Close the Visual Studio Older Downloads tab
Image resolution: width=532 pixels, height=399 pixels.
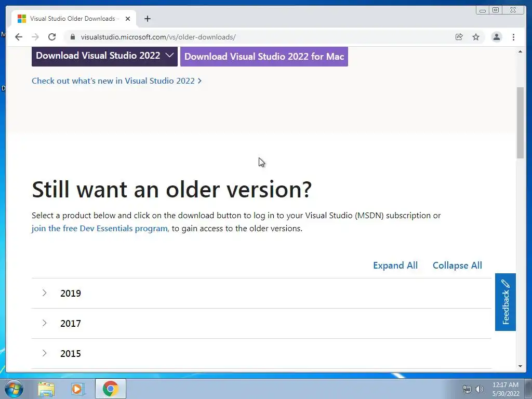coord(128,19)
